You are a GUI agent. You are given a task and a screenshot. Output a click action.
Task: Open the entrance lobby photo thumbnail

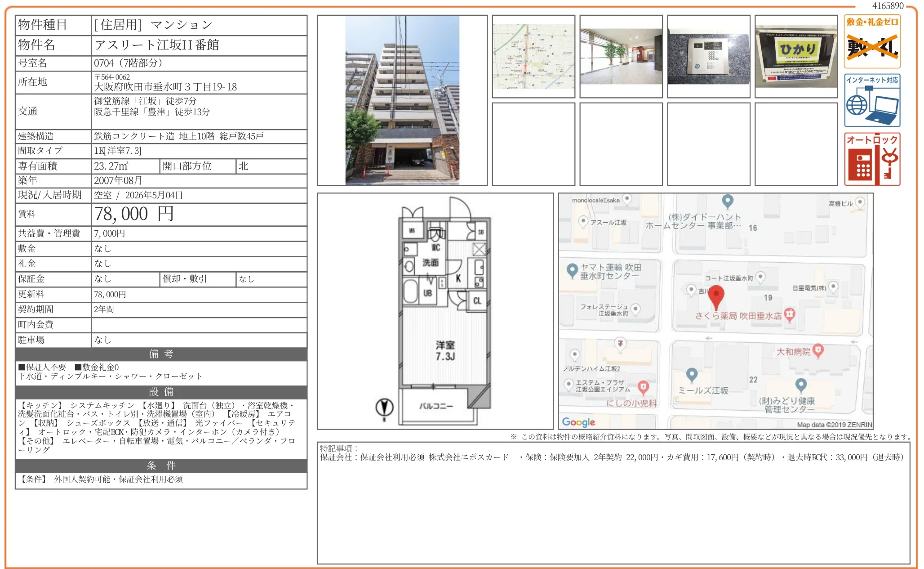coord(621,56)
